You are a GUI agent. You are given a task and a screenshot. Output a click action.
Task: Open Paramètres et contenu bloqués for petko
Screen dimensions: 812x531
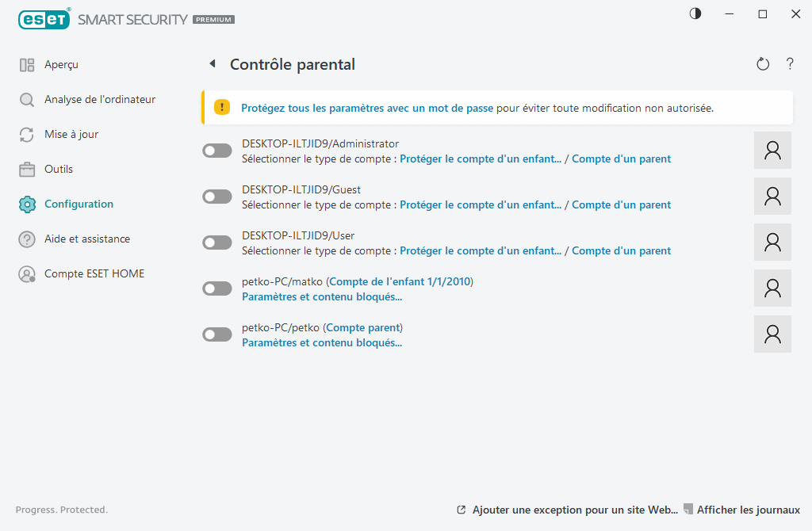[321, 343]
